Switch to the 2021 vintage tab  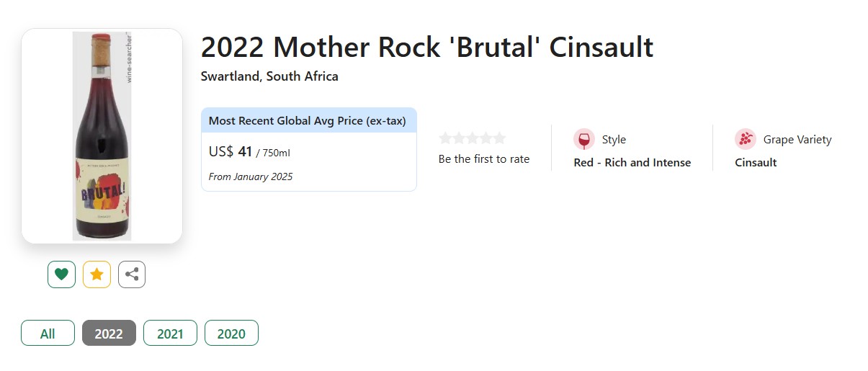tap(170, 334)
